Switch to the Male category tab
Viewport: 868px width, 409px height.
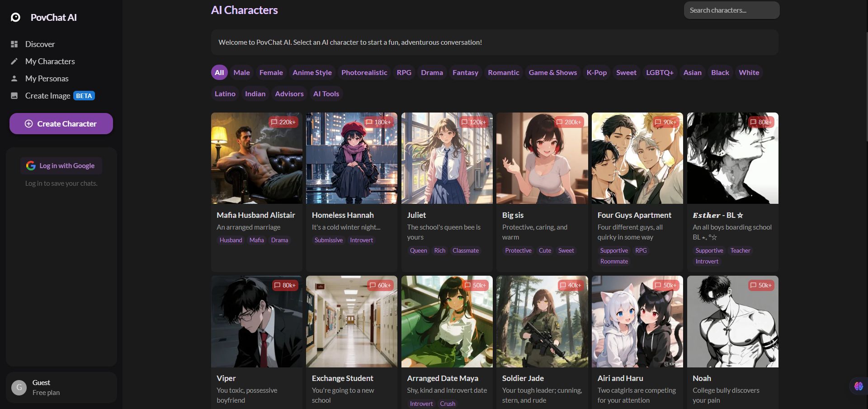pyautogui.click(x=241, y=72)
